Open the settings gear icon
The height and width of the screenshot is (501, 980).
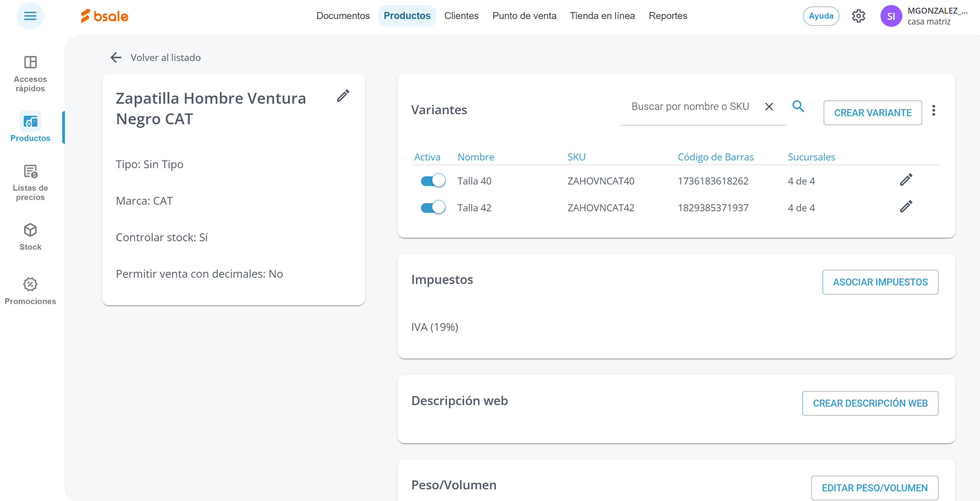coord(858,16)
